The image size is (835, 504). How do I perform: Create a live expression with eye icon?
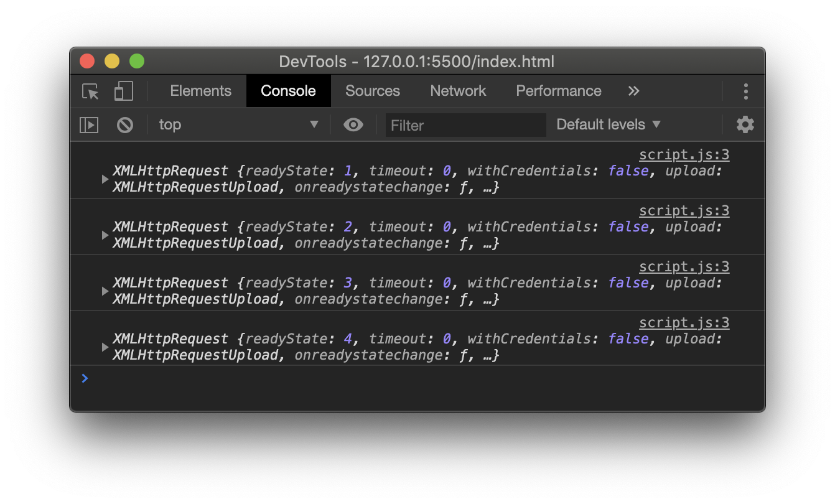pos(353,124)
